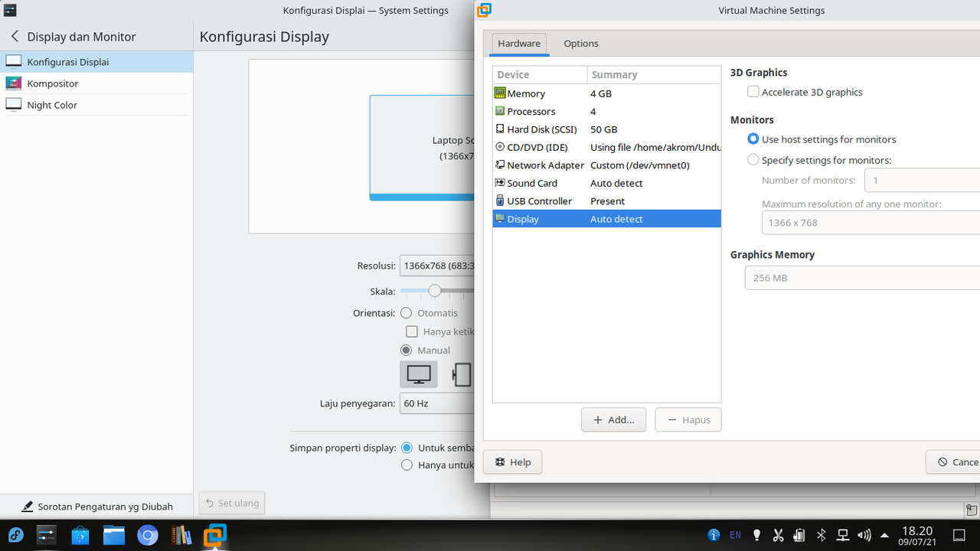Open the Dolphin file manager taskbar icon
Image resolution: width=980 pixels, height=551 pixels.
114,535
